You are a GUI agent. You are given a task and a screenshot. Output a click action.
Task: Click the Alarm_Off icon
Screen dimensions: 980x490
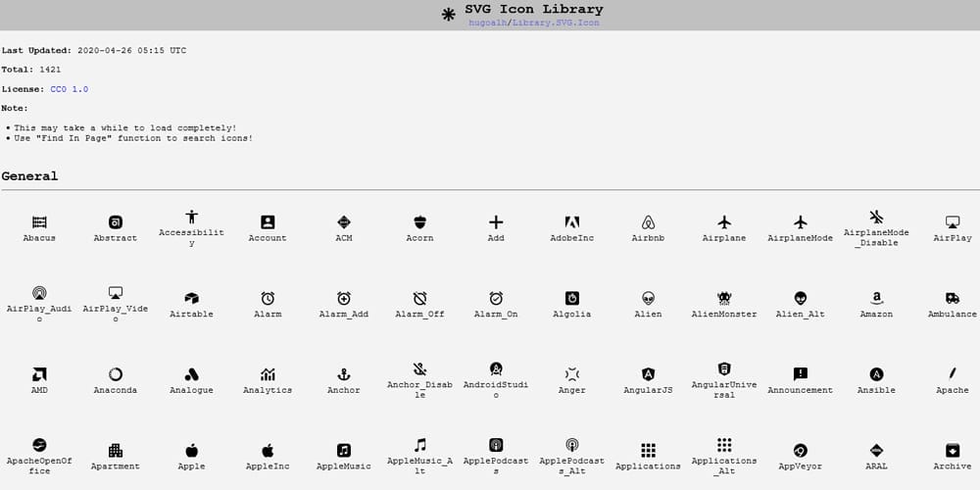[x=420, y=298]
